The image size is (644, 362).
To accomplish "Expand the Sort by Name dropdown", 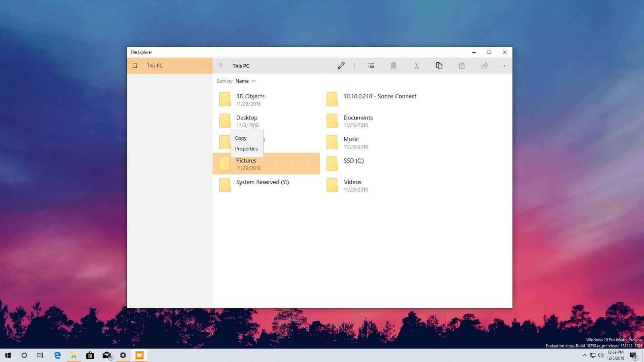I will (x=246, y=81).
